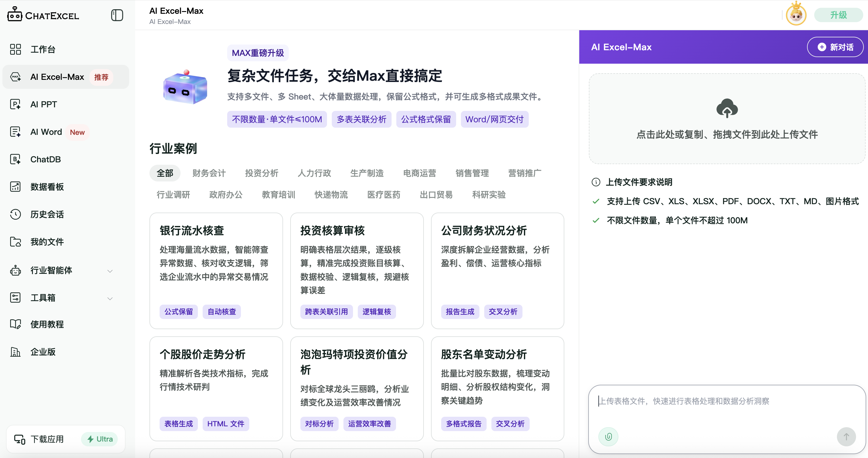Click the AI PPT sidebar icon
The height and width of the screenshot is (458, 868).
pos(16,104)
